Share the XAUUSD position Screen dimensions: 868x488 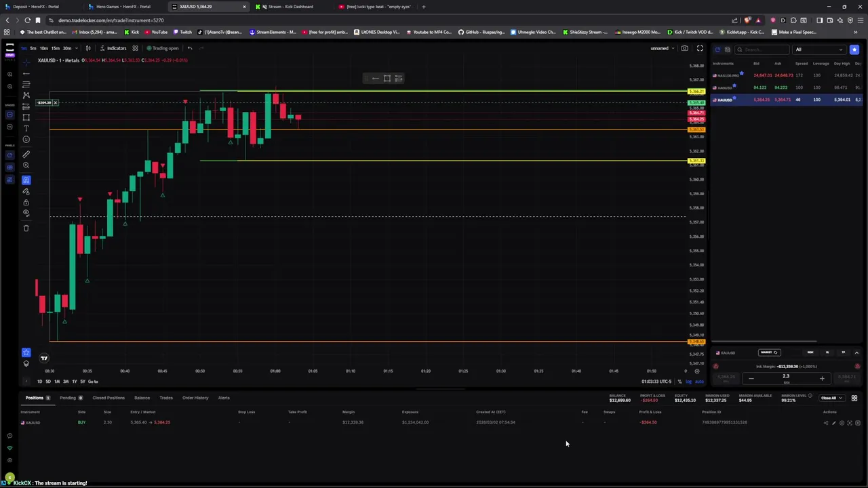(826, 423)
